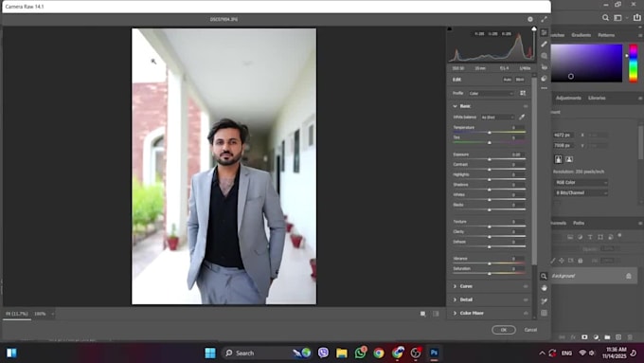The height and width of the screenshot is (363, 644).
Task: Open the 8 Bits/Channel dropdown in Photoshop
Action: 581,192
